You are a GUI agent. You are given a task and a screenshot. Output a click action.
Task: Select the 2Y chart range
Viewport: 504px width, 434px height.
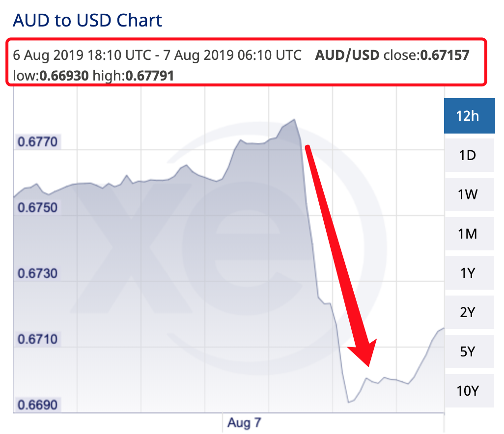pos(467,313)
